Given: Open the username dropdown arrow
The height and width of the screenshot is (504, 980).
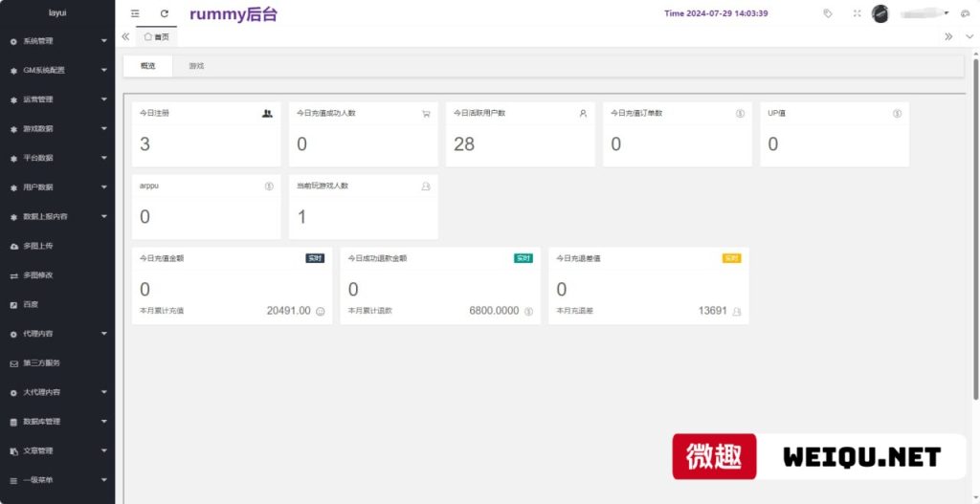Looking at the screenshot, I should pos(947,13).
